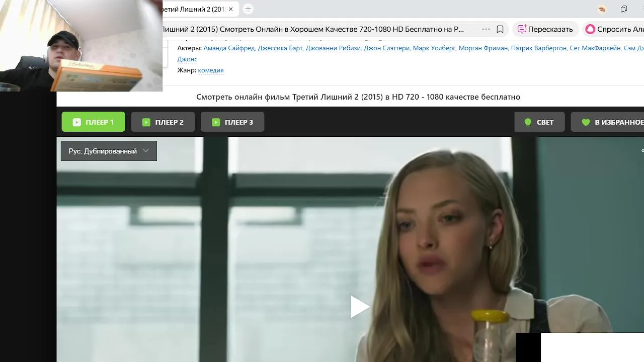Open actor link Аманда Сайфред

point(229,48)
